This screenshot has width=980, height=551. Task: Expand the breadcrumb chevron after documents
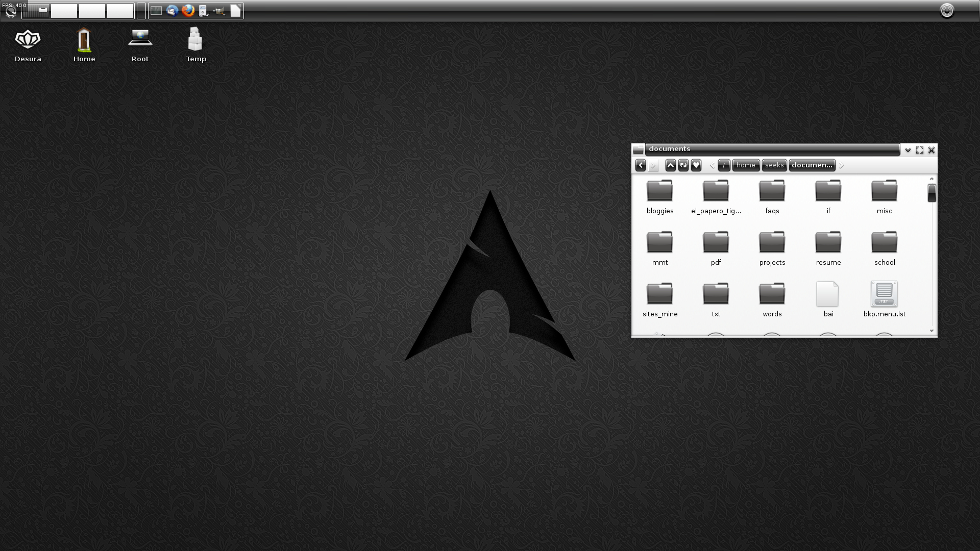tap(841, 165)
